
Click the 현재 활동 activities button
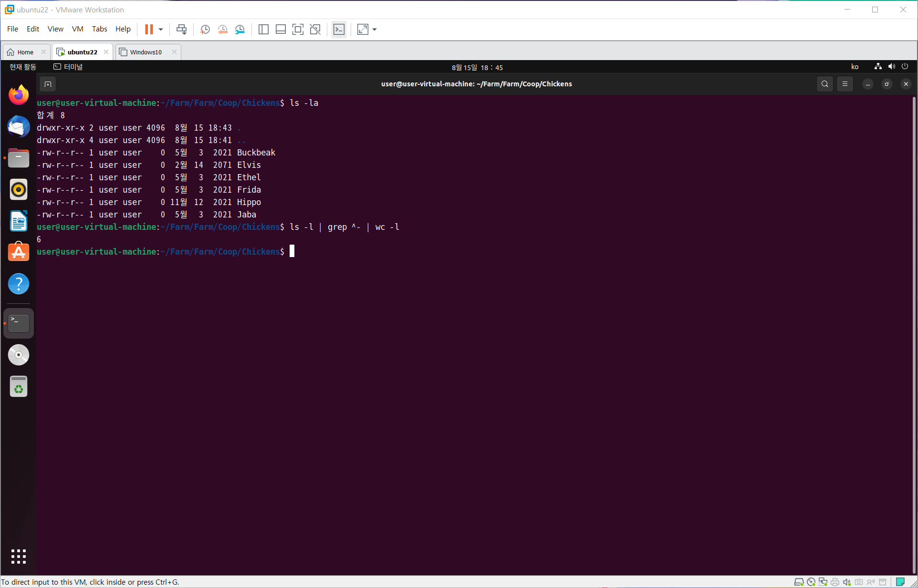(x=23, y=67)
